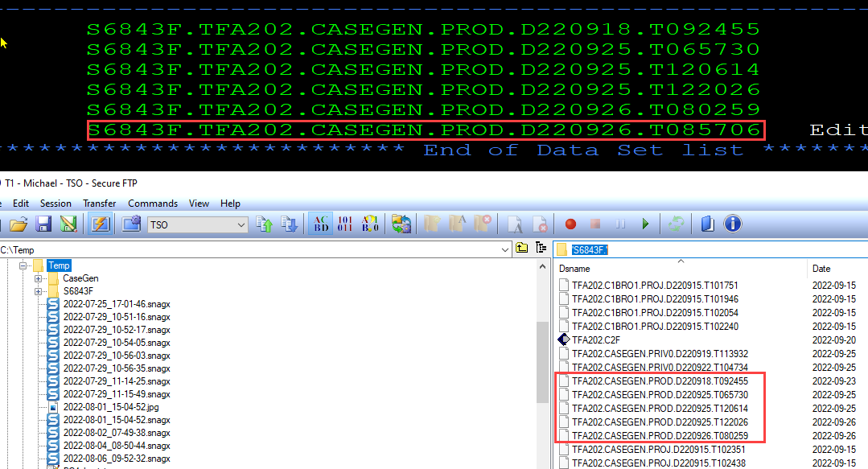This screenshot has width=868, height=469.
Task: Select binary transfer mode 101011 icon
Action: coord(345,224)
